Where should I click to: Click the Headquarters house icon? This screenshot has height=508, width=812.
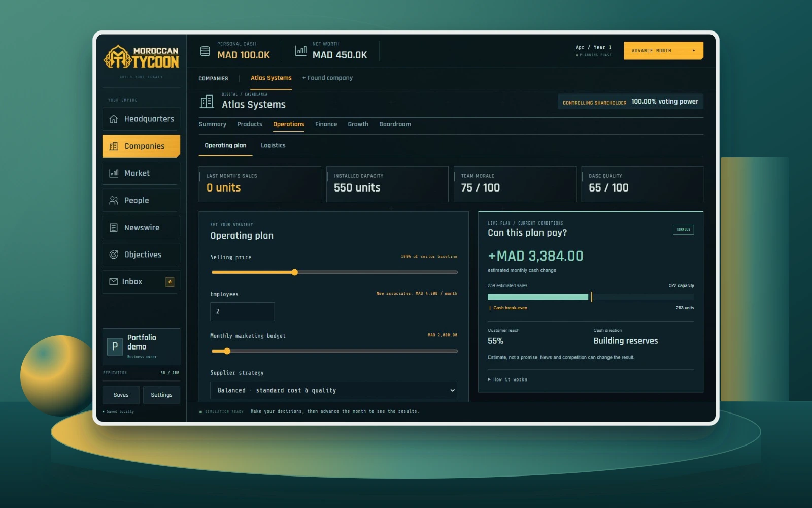(x=114, y=119)
